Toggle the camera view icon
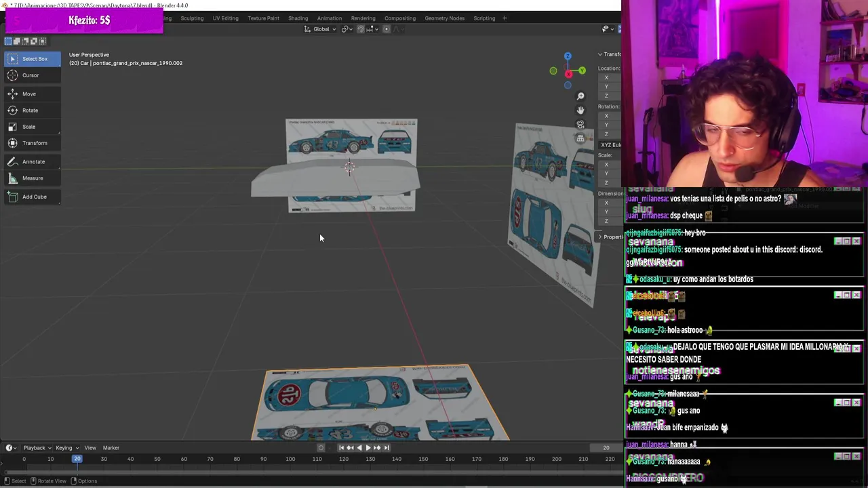Image resolution: width=868 pixels, height=488 pixels. 580,125
